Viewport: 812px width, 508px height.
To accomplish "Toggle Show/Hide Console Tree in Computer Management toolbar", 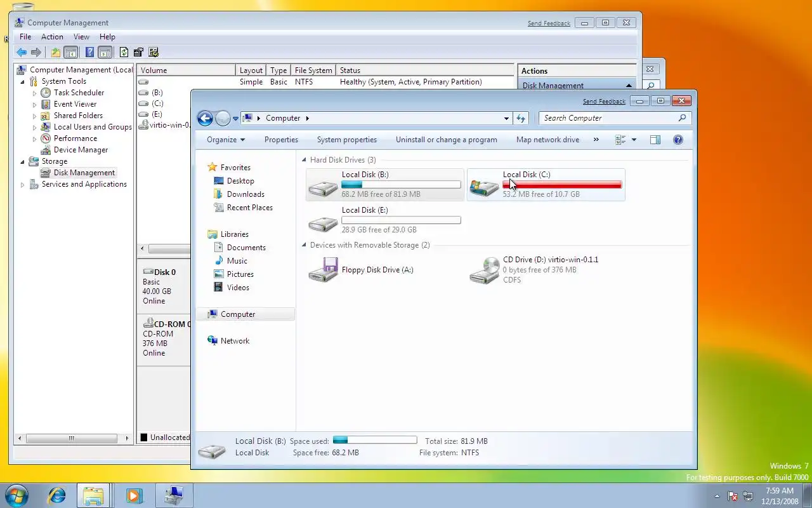I will (71, 53).
